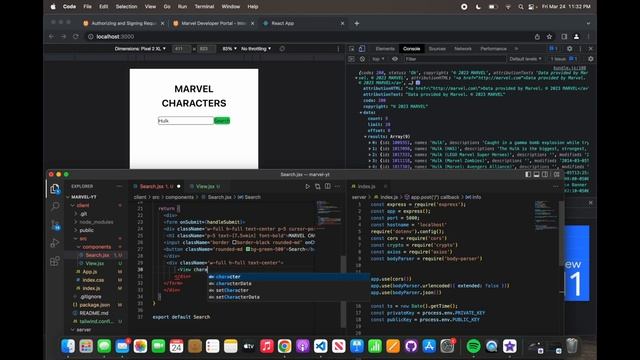Screen dimensions: 640x360
Task: Switch to Marvel Developer Portal browser tab
Action: (213, 24)
